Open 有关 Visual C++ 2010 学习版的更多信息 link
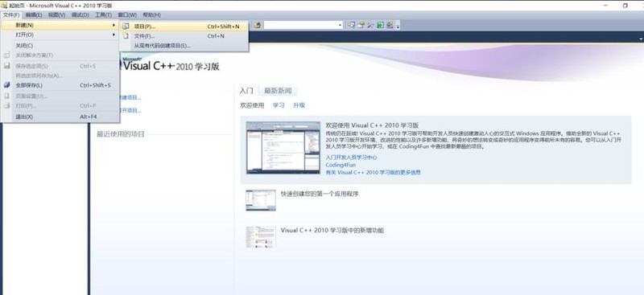The width and height of the screenshot is (644, 295). click(x=374, y=172)
